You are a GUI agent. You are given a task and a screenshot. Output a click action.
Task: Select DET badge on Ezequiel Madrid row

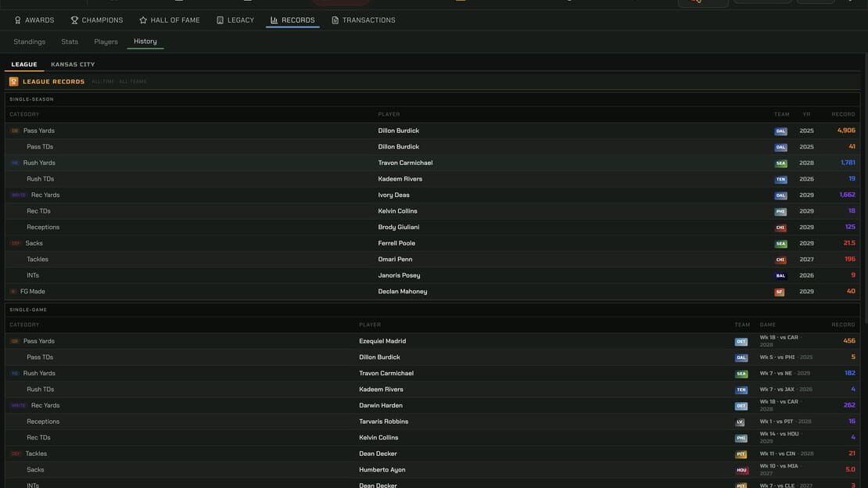741,342
